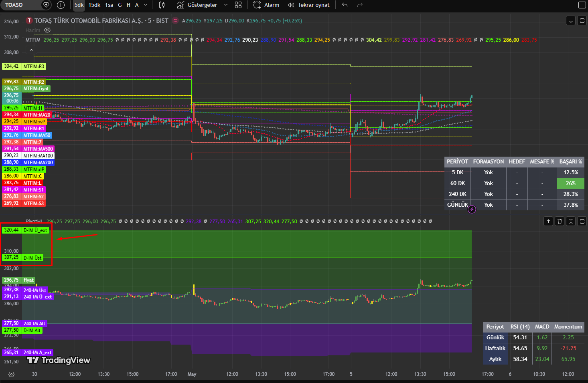Click the Haftalık Momentum value -21.25
588x383 pixels.
pos(568,348)
